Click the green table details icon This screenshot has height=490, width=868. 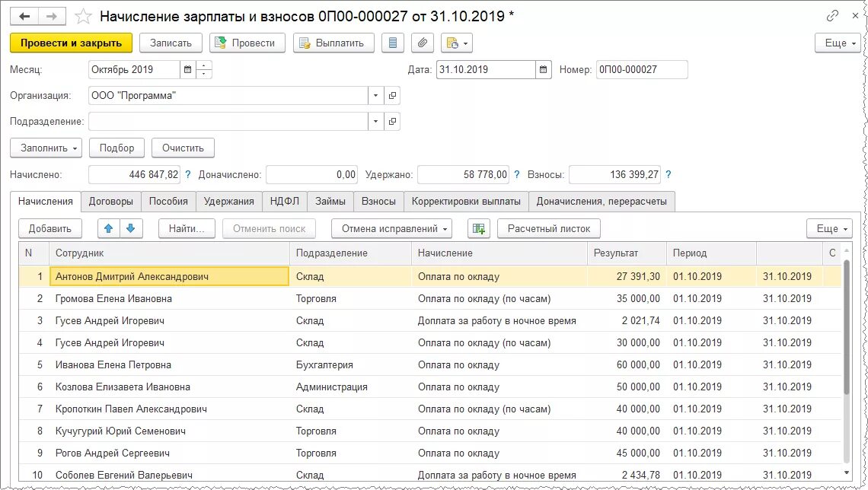[x=479, y=228]
